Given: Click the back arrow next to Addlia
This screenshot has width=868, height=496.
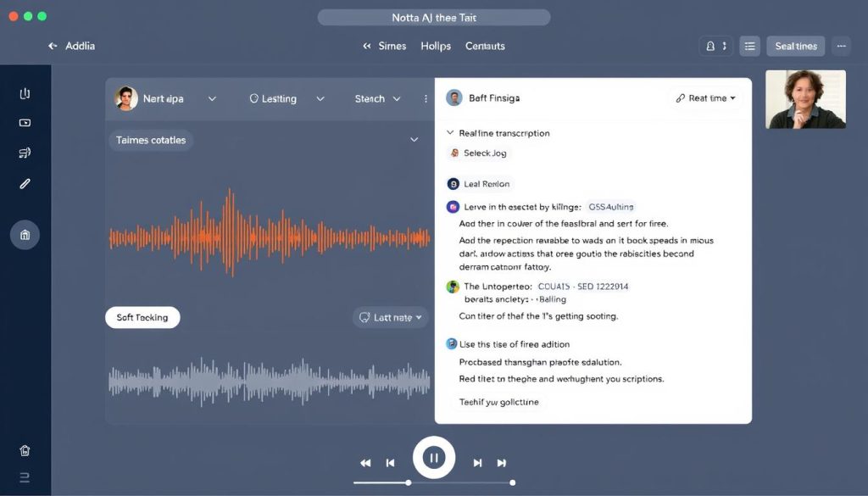Looking at the screenshot, I should coord(53,47).
